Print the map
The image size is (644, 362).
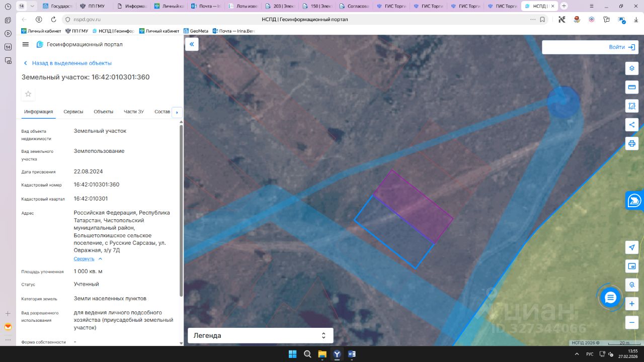632,143
